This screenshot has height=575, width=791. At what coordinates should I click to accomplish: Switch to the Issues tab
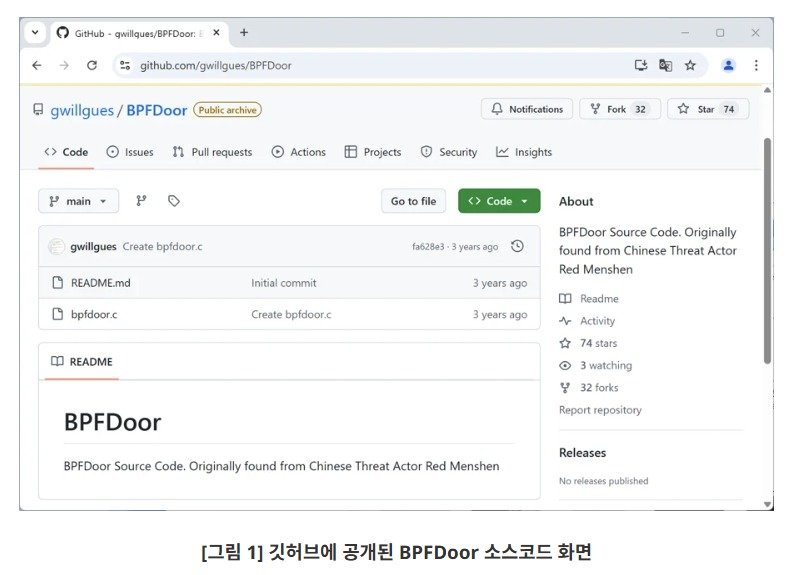coord(130,152)
